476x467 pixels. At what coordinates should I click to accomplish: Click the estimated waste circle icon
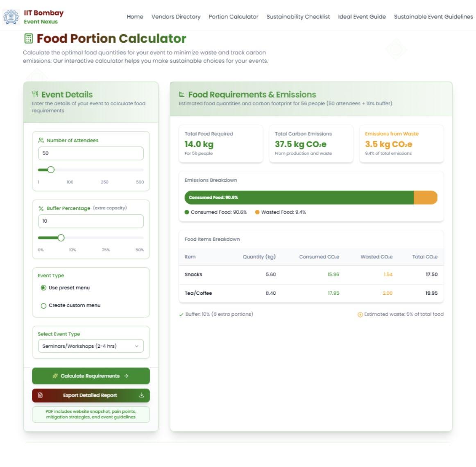360,314
